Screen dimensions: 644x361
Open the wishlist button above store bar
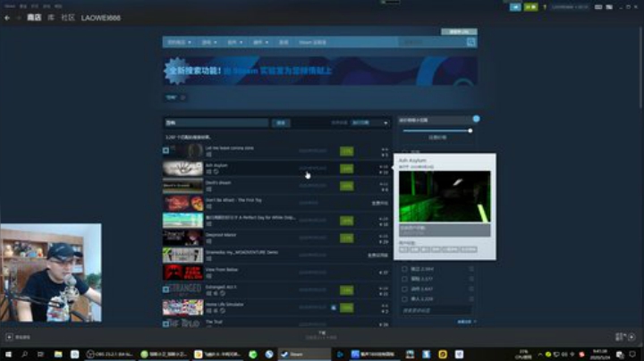[459, 31]
